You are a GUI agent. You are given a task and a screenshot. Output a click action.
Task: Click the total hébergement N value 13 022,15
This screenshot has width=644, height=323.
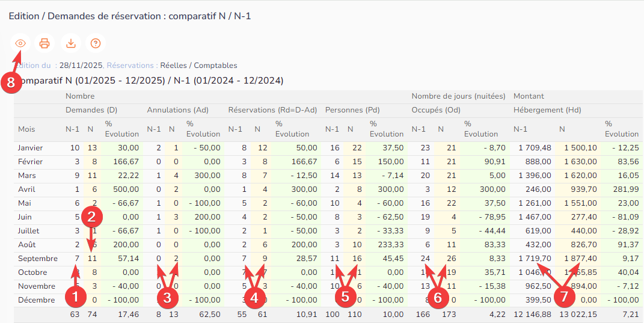point(577,314)
